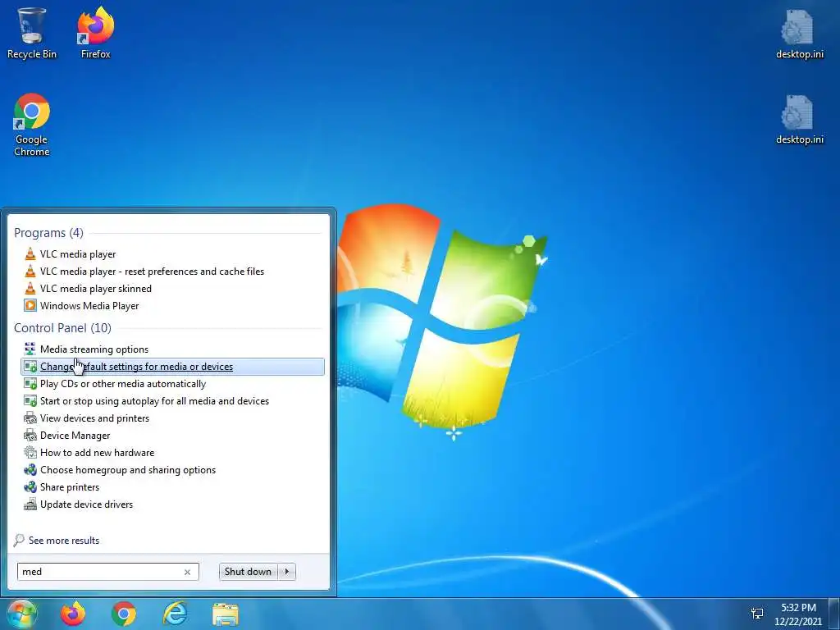Click the icon beside How to add new hardware
Image resolution: width=840 pixels, height=630 pixels.
(30, 452)
